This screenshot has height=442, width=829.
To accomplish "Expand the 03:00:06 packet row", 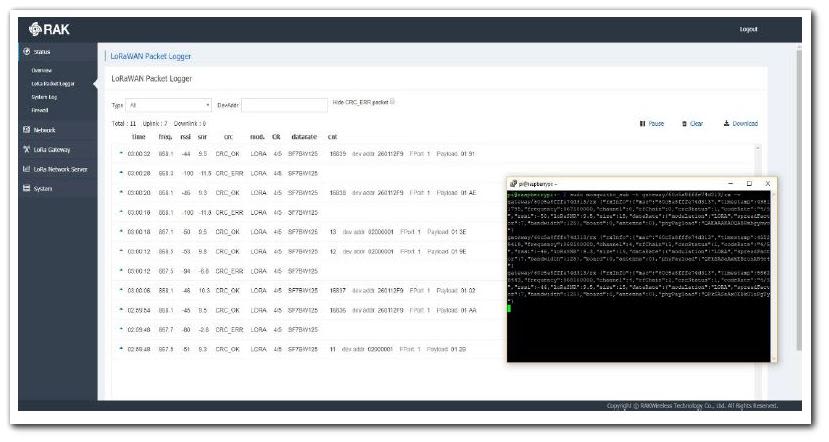I will 121,290.
